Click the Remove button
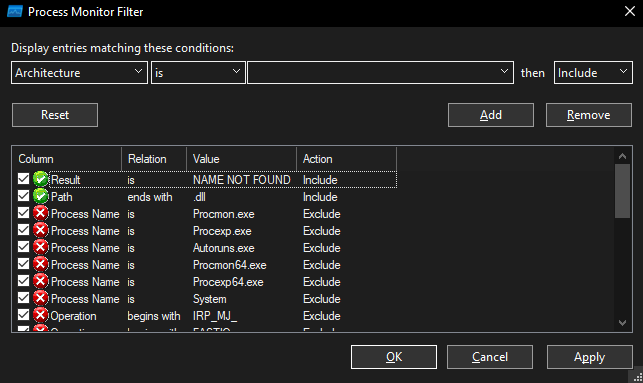Screen dimensions: 643x383 pyautogui.click(x=588, y=115)
